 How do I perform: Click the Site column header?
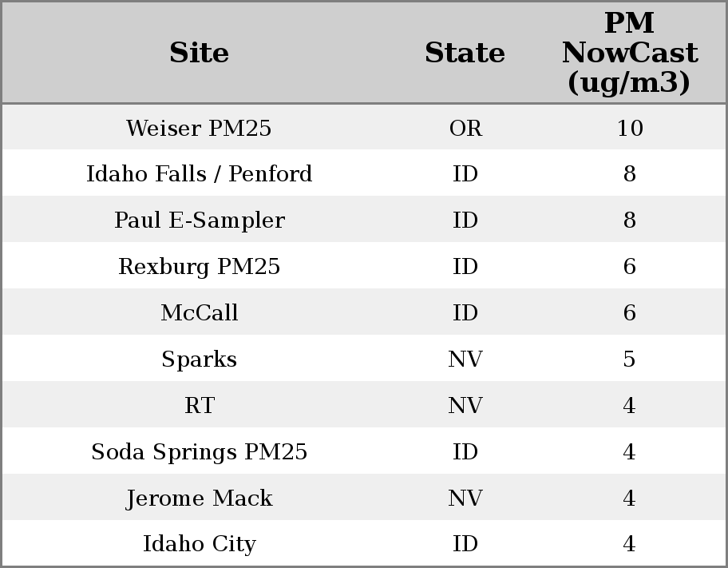click(x=199, y=54)
